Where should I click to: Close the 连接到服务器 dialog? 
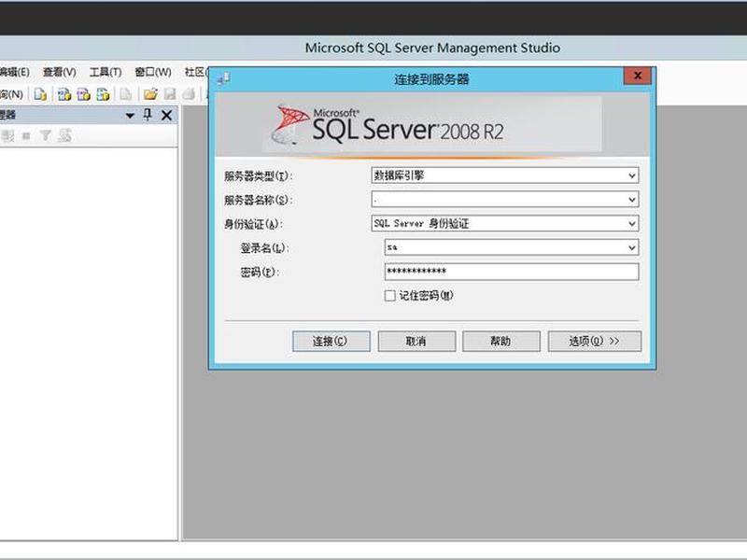[638, 76]
